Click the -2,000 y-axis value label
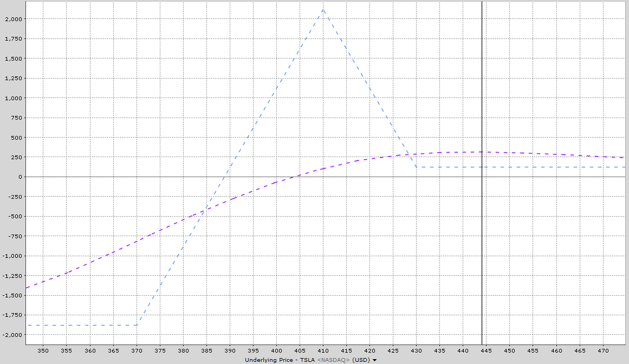 [x=13, y=335]
